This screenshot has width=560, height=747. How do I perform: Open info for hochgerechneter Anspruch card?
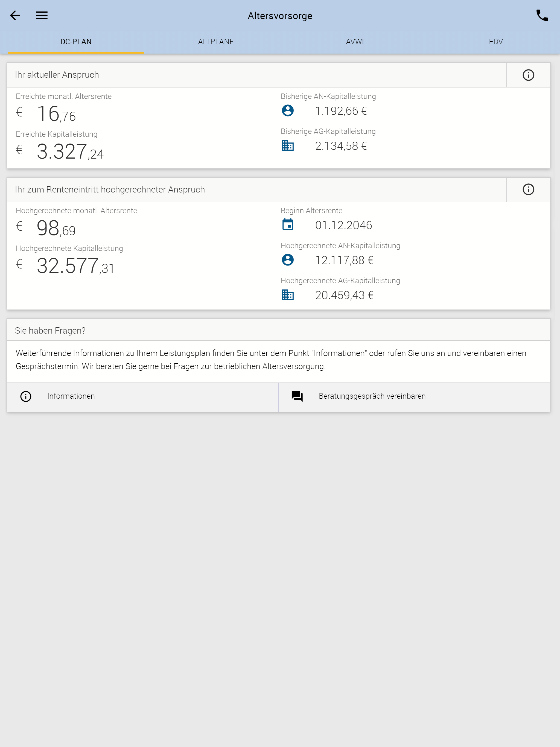(x=528, y=189)
